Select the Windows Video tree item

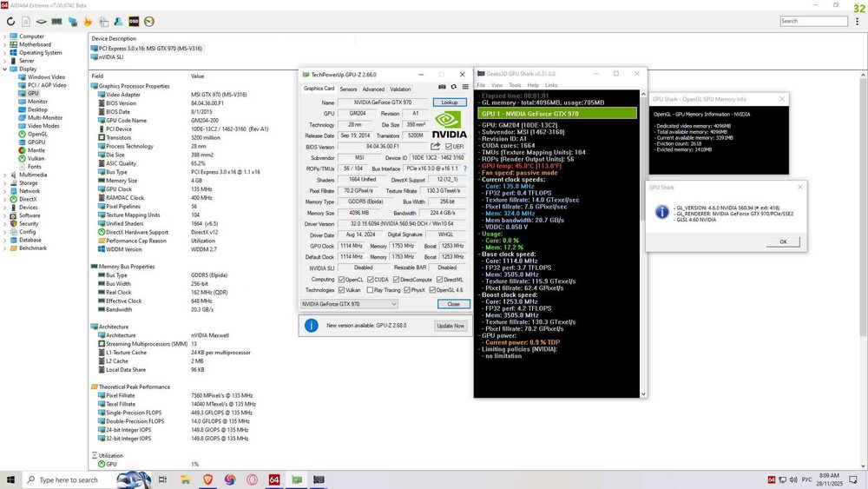click(x=47, y=77)
